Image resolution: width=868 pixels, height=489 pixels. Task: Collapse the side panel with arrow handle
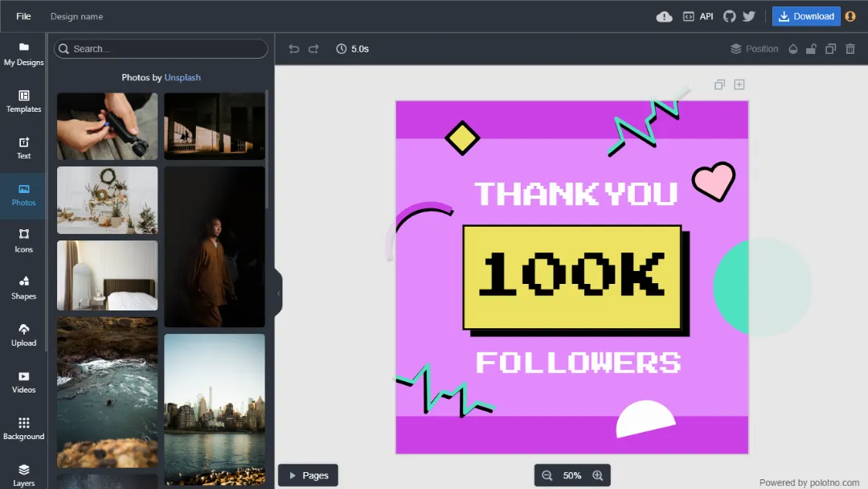(x=278, y=293)
